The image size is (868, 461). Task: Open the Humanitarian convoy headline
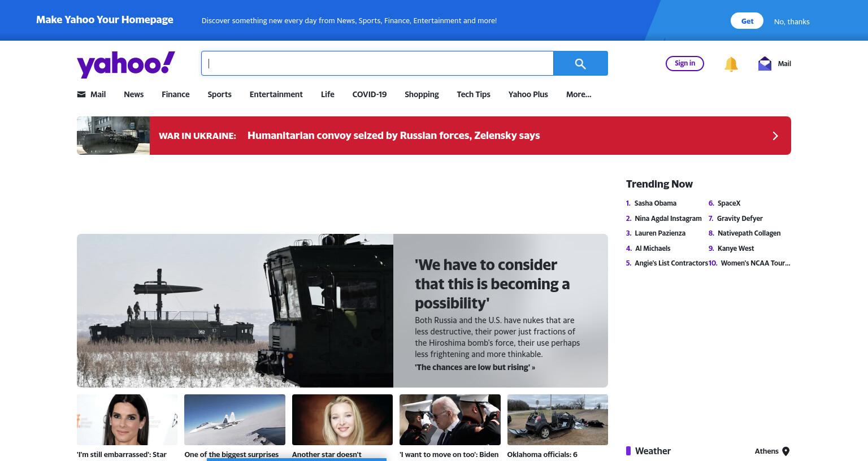[x=393, y=136]
